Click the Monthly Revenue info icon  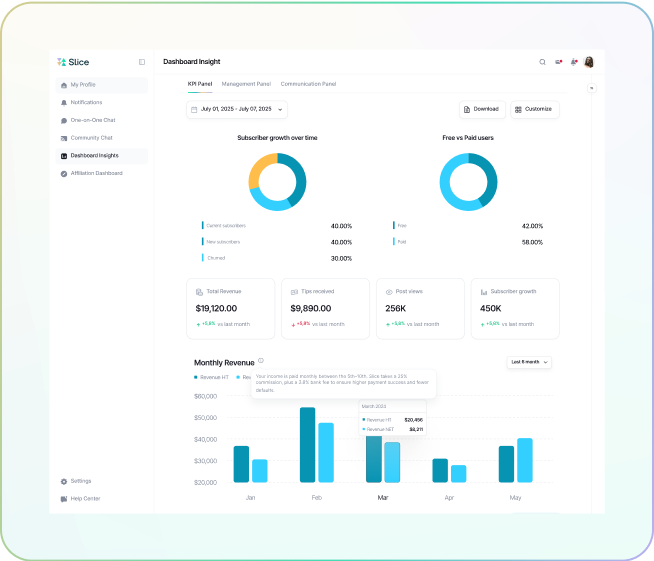click(x=261, y=360)
